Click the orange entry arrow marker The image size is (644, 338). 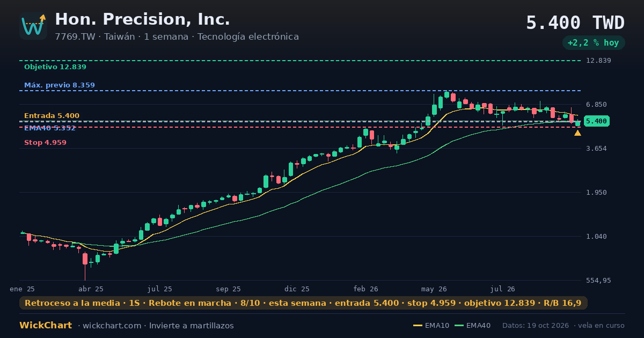(x=577, y=133)
